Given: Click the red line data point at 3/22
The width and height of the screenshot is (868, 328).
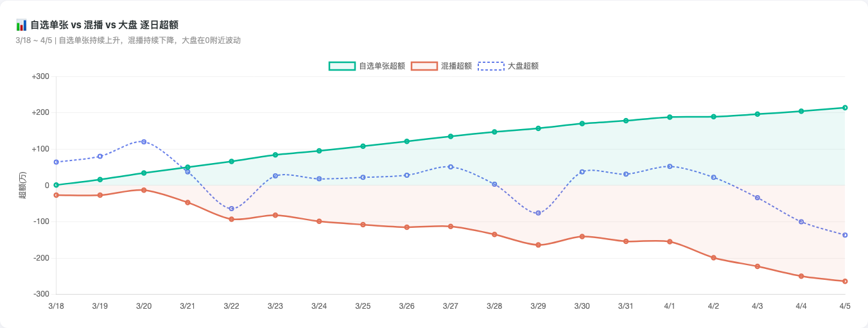Looking at the screenshot, I should (x=232, y=220).
